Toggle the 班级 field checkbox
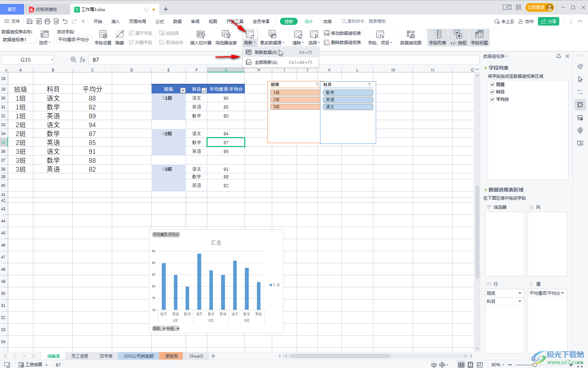 click(x=492, y=85)
